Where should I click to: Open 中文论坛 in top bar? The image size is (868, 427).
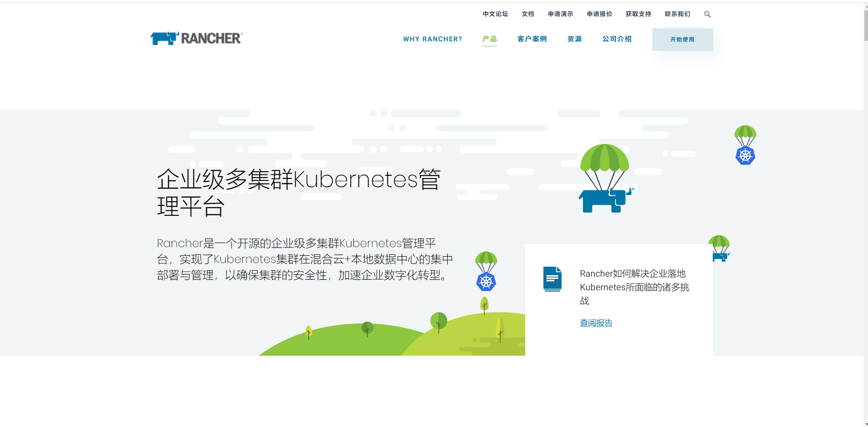[495, 14]
